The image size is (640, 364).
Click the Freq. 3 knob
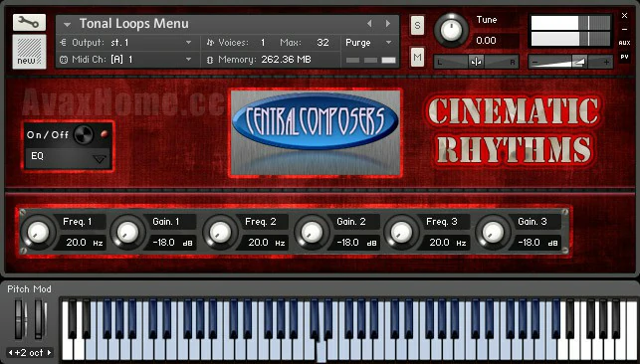(x=402, y=233)
